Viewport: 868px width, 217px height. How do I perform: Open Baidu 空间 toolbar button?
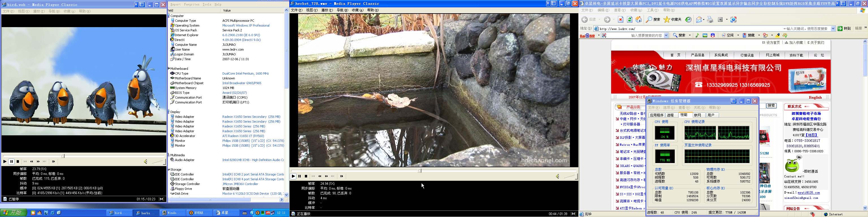click(728, 35)
